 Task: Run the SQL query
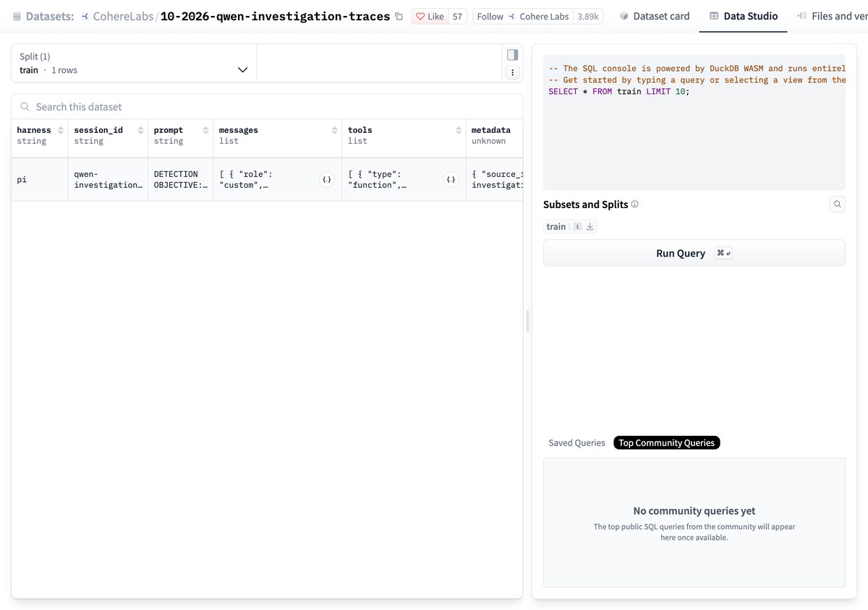pyautogui.click(x=694, y=253)
